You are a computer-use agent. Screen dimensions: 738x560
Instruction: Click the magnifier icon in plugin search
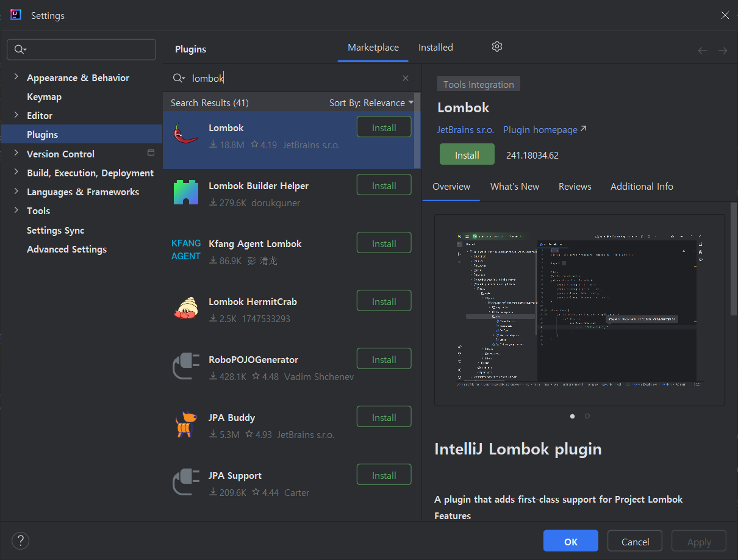[x=179, y=78]
